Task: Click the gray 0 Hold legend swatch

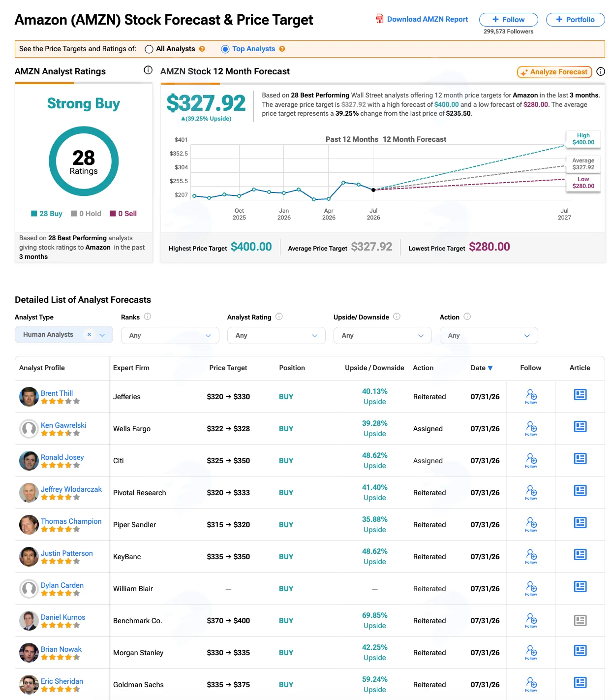Action: click(74, 214)
